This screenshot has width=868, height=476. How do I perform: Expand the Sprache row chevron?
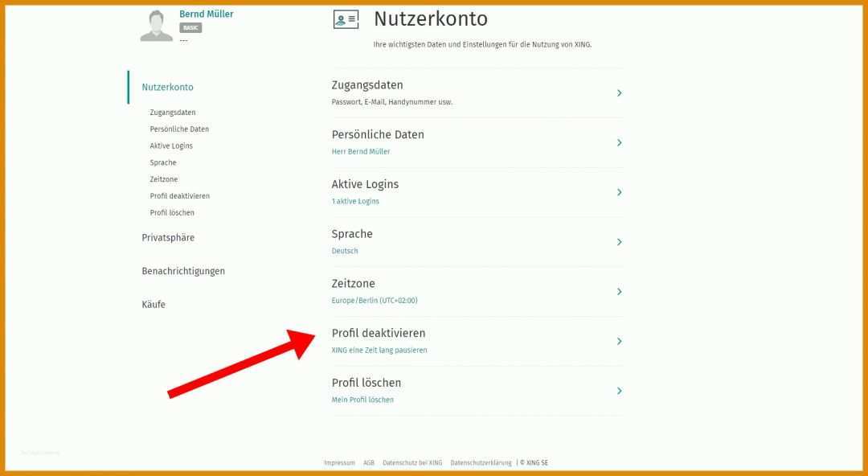(x=620, y=241)
